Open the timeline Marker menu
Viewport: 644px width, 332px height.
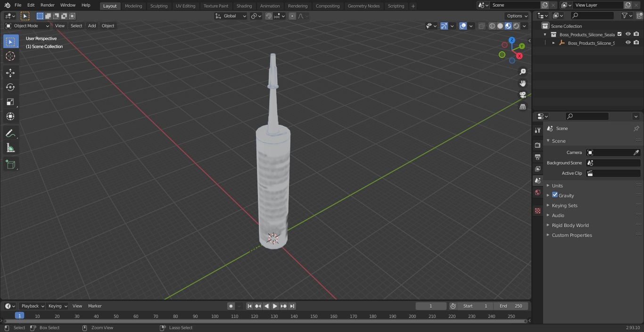click(95, 306)
